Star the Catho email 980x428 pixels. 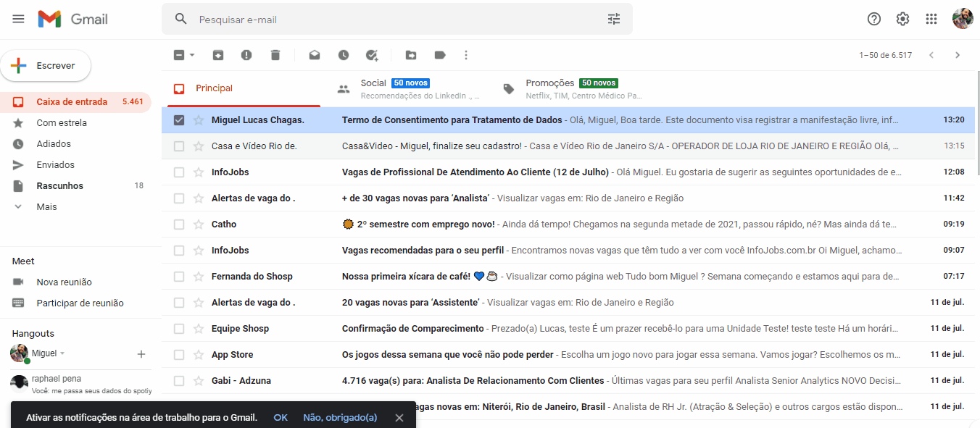click(x=199, y=225)
